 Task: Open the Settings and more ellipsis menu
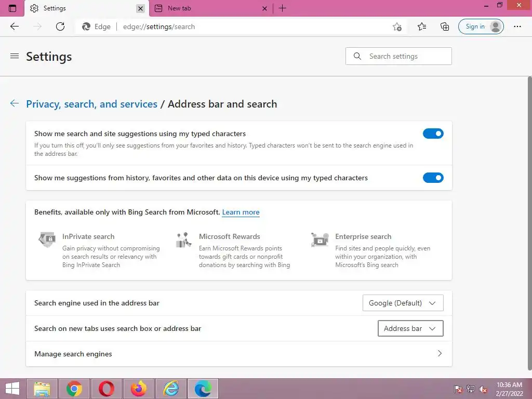click(x=517, y=26)
